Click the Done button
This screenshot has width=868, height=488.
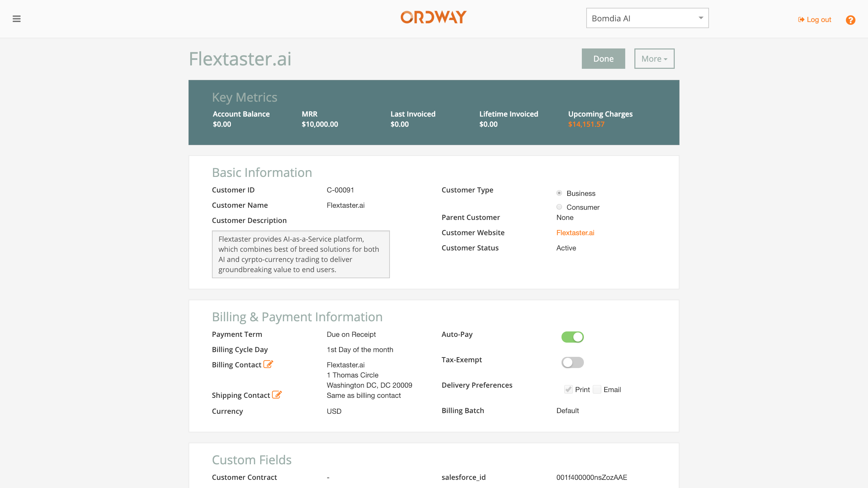click(603, 59)
